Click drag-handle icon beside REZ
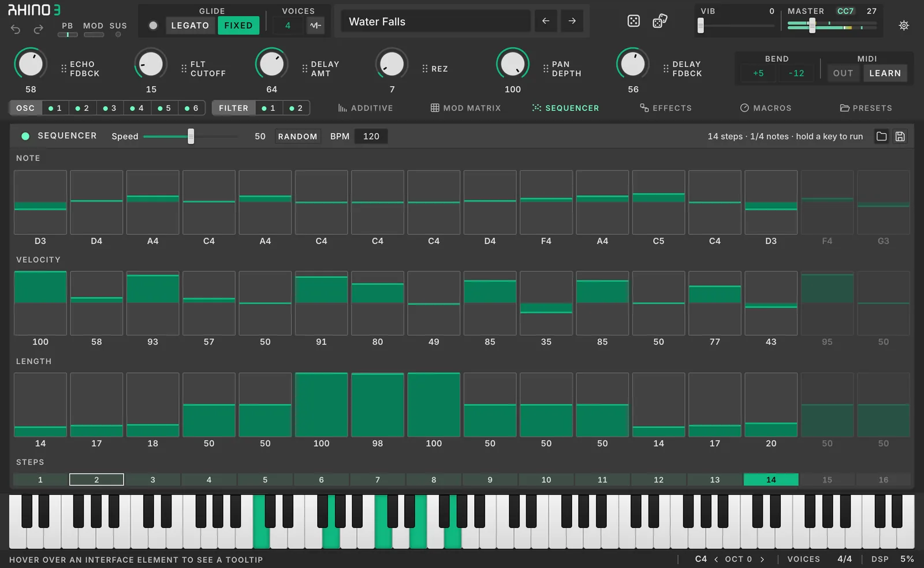 [x=425, y=69]
